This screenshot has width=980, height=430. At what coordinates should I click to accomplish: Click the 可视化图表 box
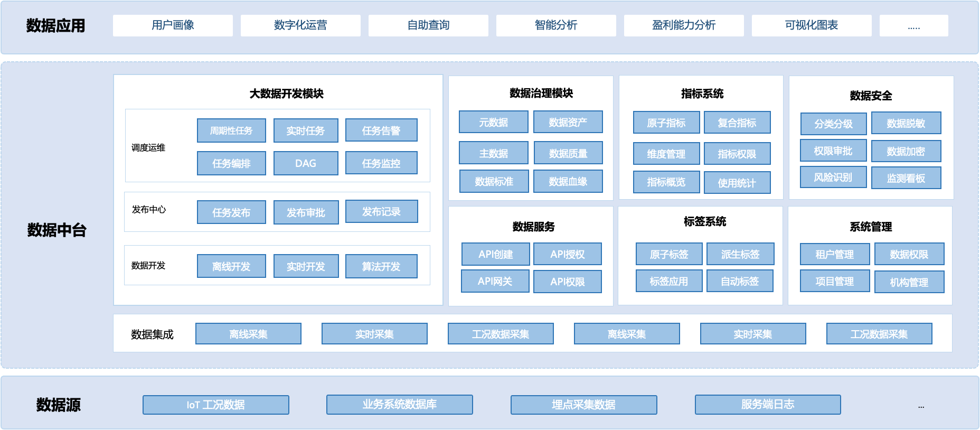pos(812,25)
